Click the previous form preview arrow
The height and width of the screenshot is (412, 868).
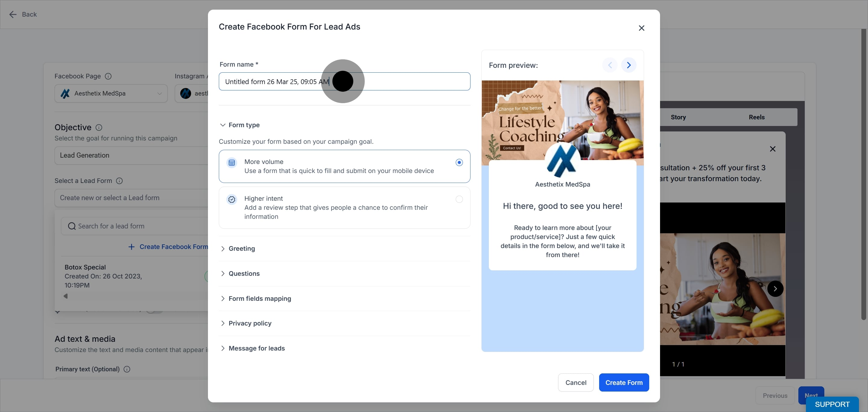[x=609, y=65]
